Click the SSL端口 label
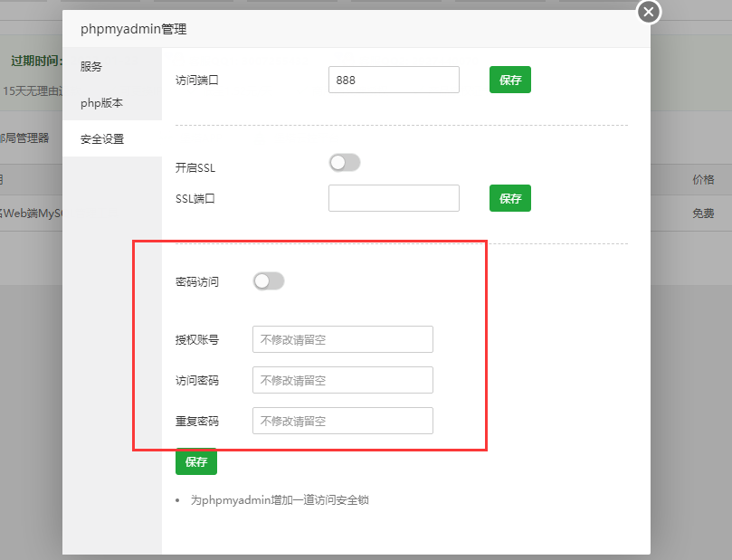 coord(195,199)
